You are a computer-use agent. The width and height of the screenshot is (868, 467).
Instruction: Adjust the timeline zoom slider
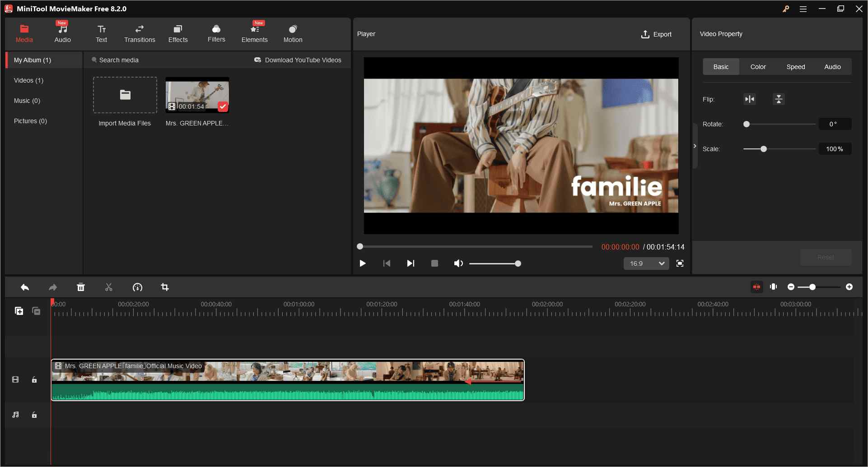coord(819,287)
